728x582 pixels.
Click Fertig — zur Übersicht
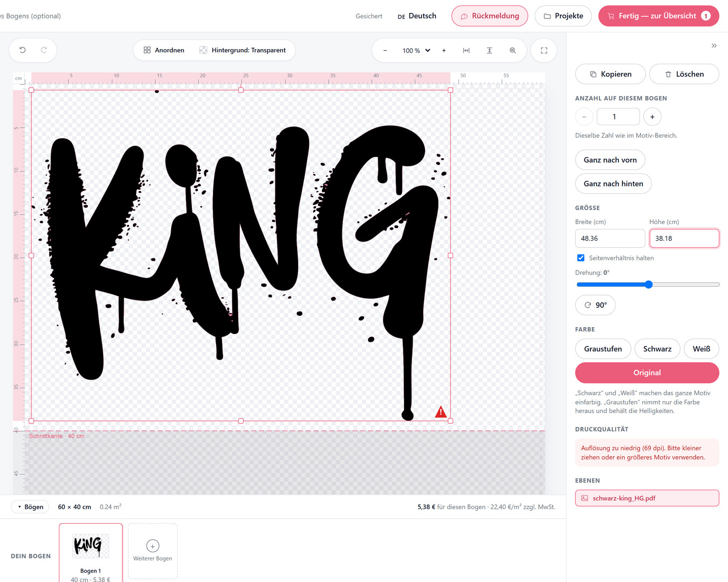(659, 16)
